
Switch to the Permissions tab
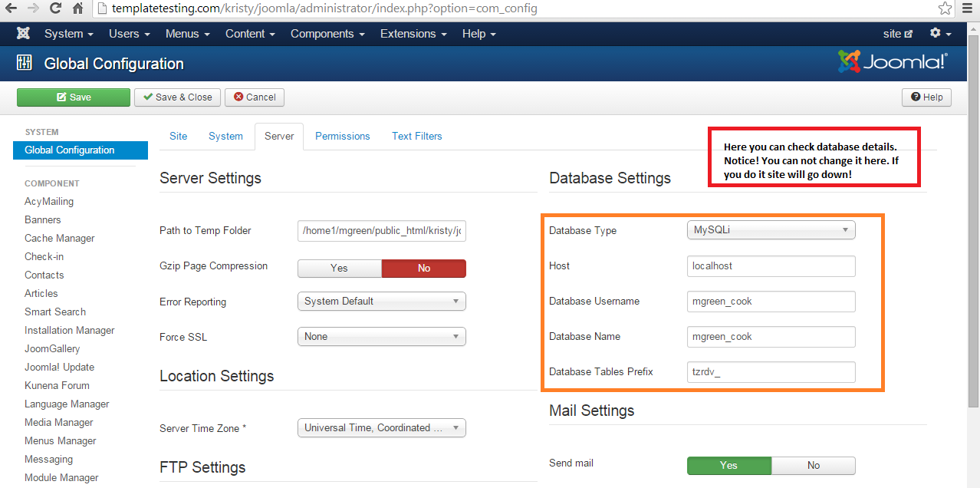(342, 136)
